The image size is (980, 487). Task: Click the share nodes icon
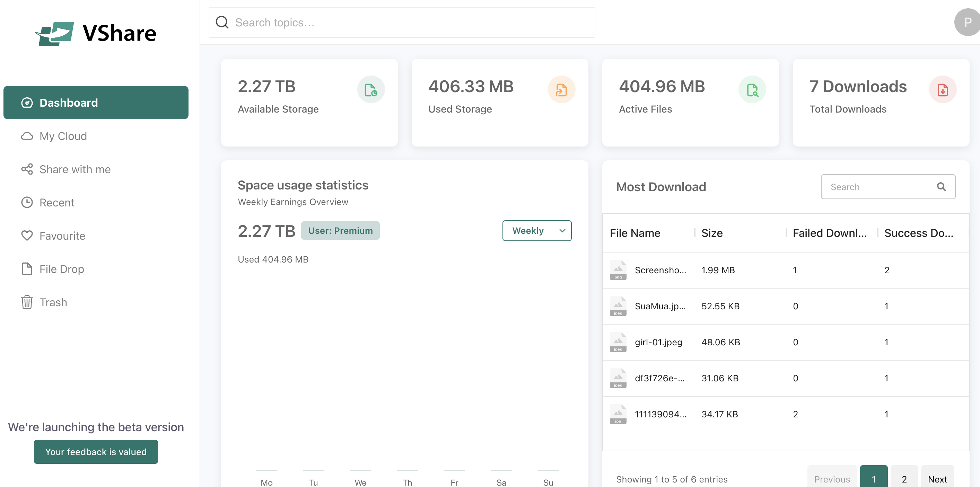[27, 169]
